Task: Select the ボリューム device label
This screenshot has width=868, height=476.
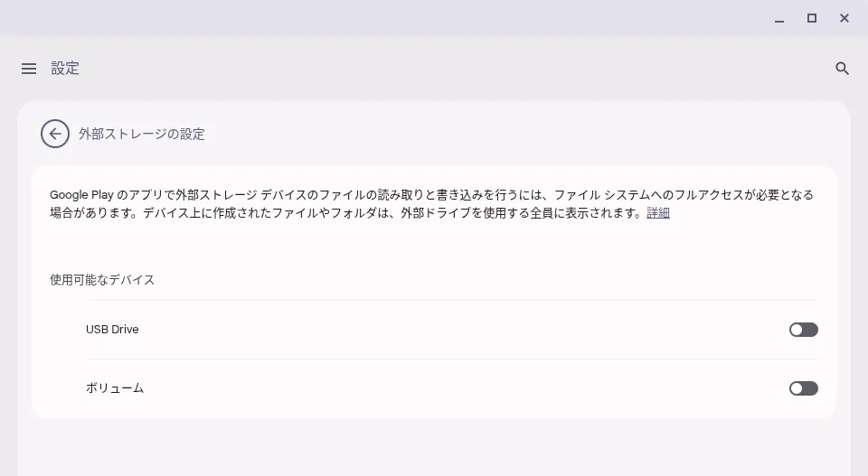Action: coord(115,388)
